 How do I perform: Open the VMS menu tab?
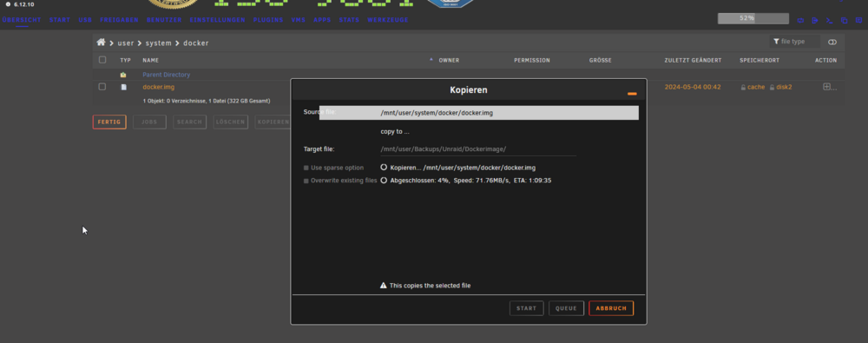[299, 20]
